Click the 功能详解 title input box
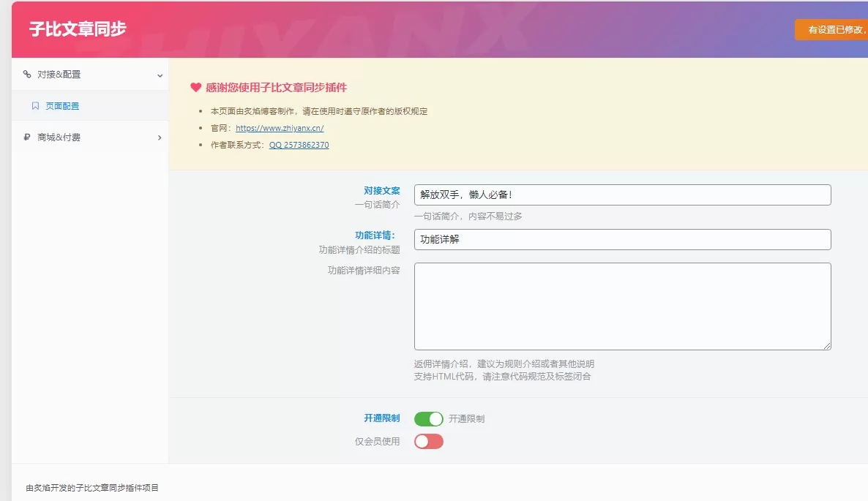This screenshot has width=868, height=501. pyautogui.click(x=621, y=239)
